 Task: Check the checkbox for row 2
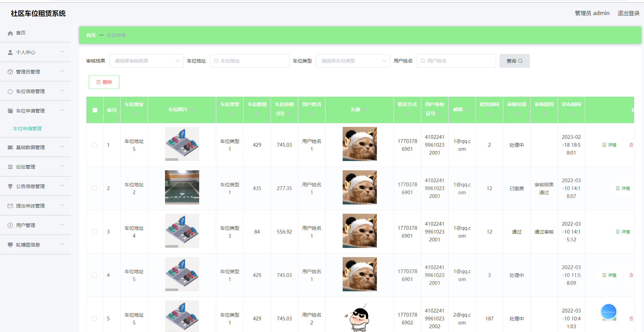click(x=95, y=188)
